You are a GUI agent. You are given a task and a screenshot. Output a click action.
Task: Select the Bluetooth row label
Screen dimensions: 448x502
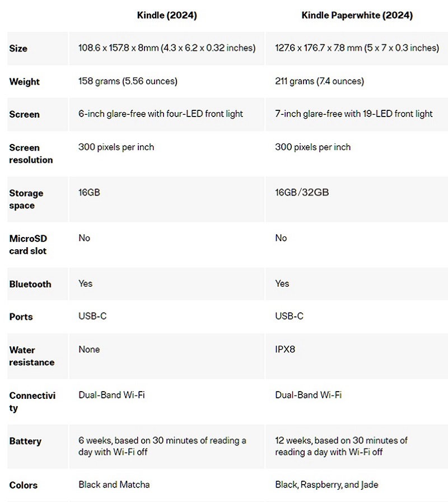pos(30,284)
